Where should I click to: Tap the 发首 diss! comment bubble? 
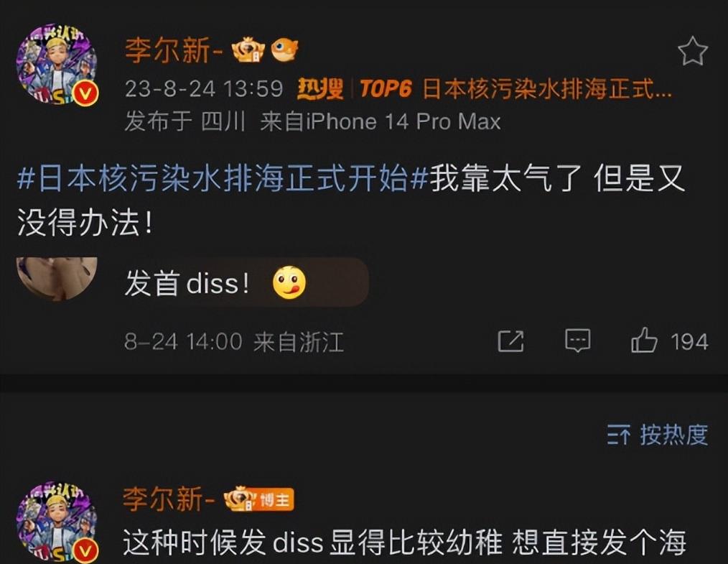[246, 282]
